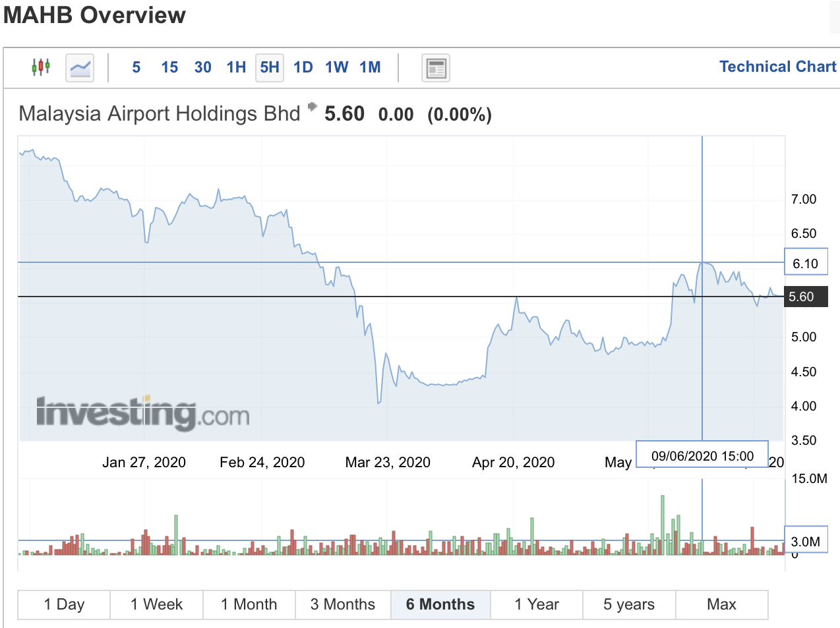Screen dimensions: 840x628
Task: Select the line chart display mode
Action: click(79, 67)
